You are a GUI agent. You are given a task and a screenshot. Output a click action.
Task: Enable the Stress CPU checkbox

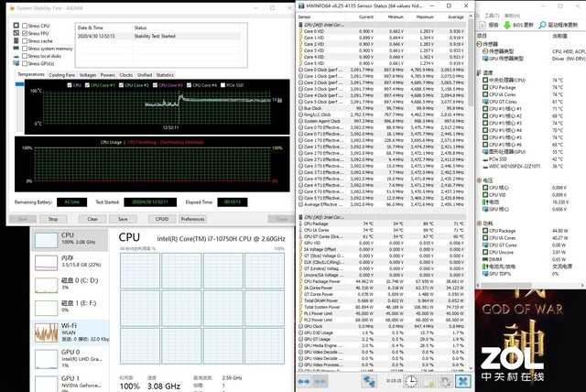tap(25, 26)
